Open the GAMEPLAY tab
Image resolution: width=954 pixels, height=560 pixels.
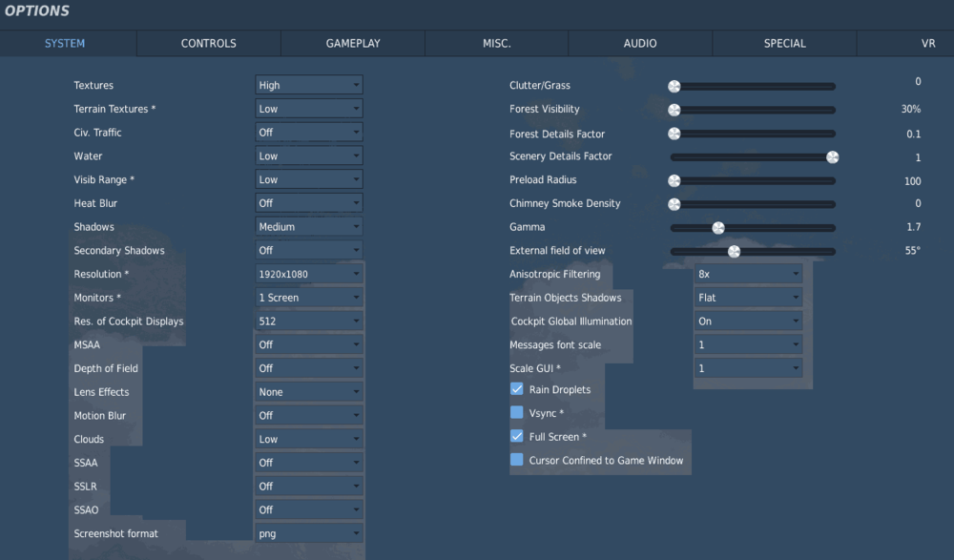352,43
